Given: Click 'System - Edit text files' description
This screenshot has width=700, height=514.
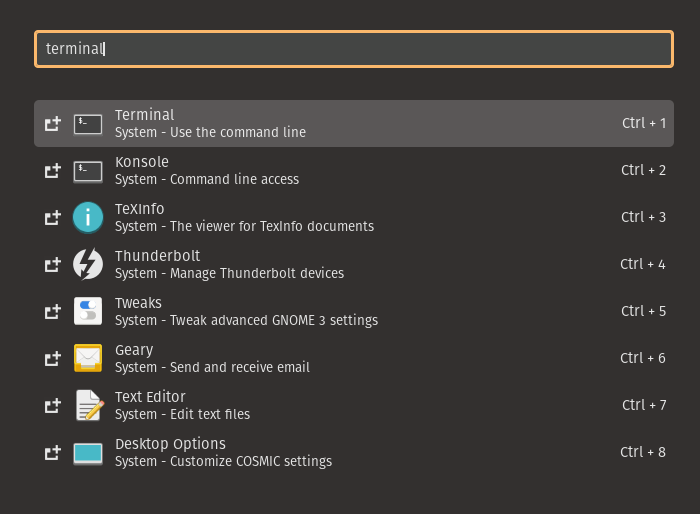Looking at the screenshot, I should click(183, 414).
